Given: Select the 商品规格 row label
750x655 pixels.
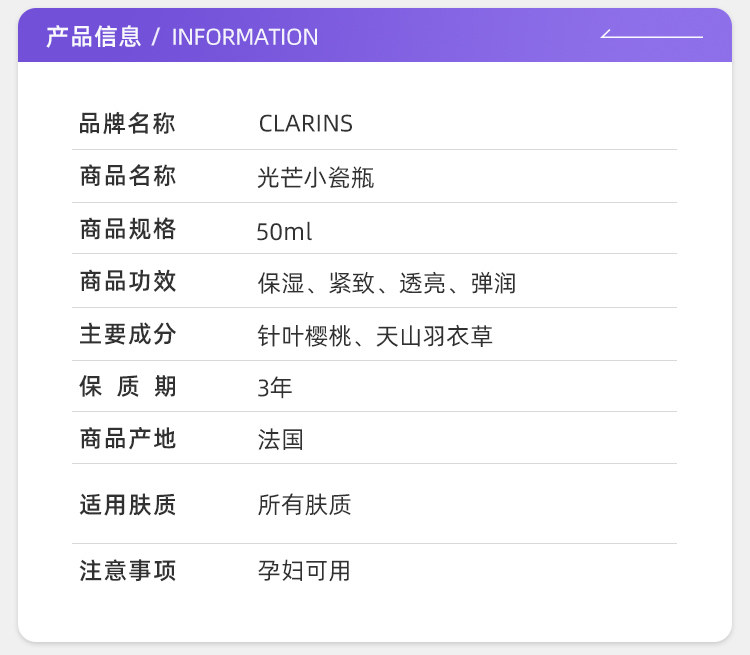Looking at the screenshot, I should click(128, 230).
